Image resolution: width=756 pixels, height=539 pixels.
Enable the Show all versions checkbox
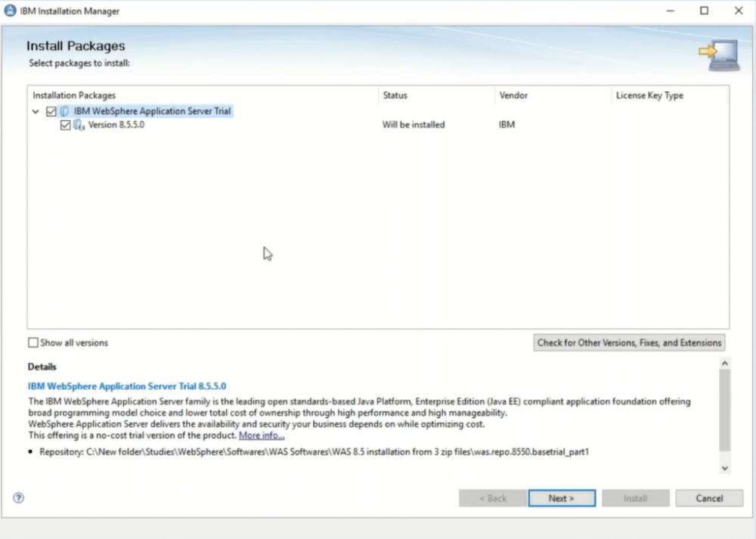[33, 342]
